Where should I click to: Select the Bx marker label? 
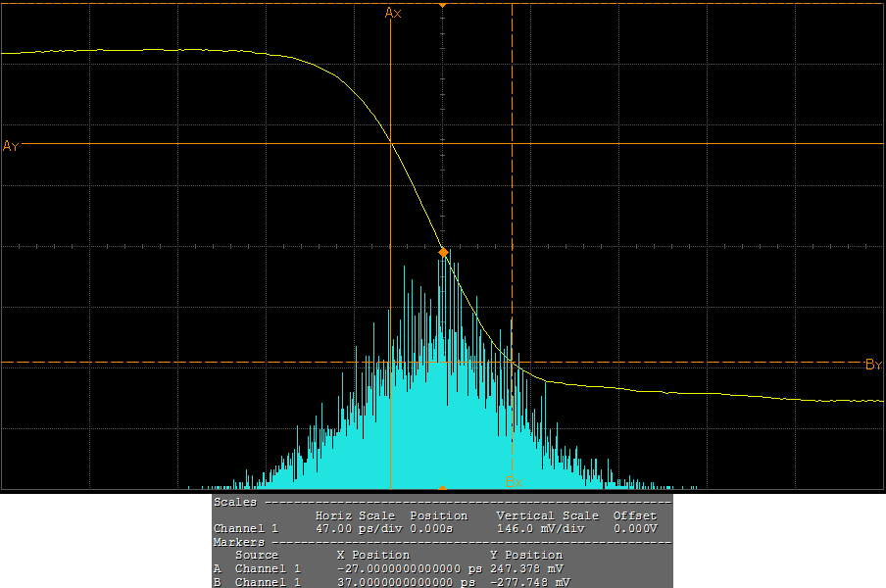pyautogui.click(x=515, y=481)
